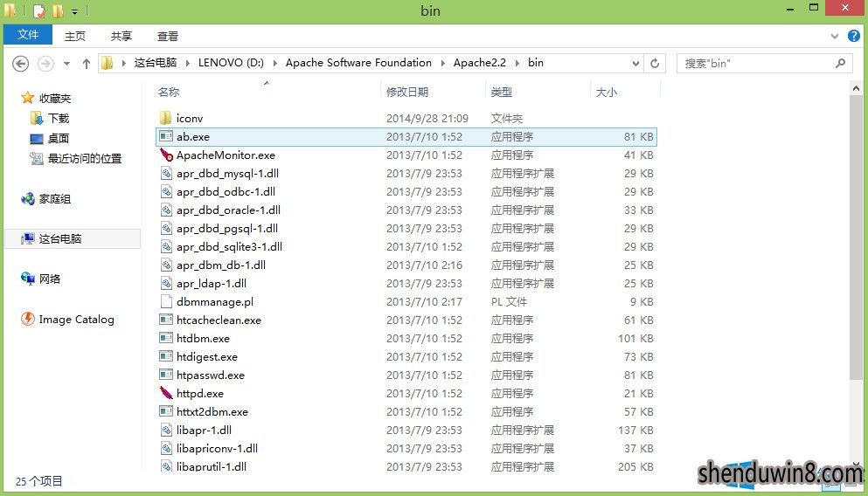Viewport: 868px width, 496px height.
Task: Click the Favorites star icon
Action: coord(28,98)
